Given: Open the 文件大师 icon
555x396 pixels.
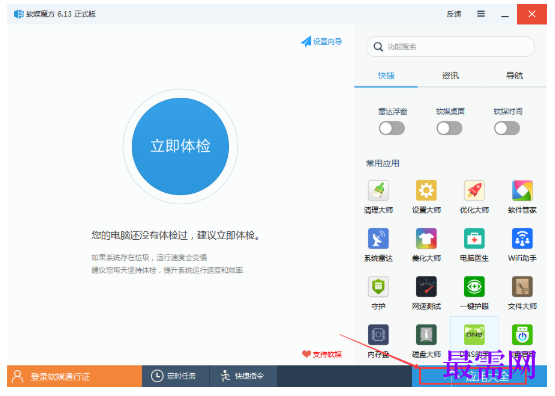Looking at the screenshot, I should 522,286.
